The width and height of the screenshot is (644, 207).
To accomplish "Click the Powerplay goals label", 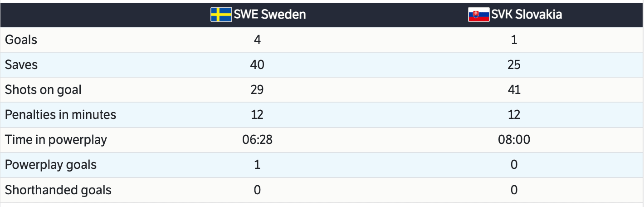I will [51, 164].
